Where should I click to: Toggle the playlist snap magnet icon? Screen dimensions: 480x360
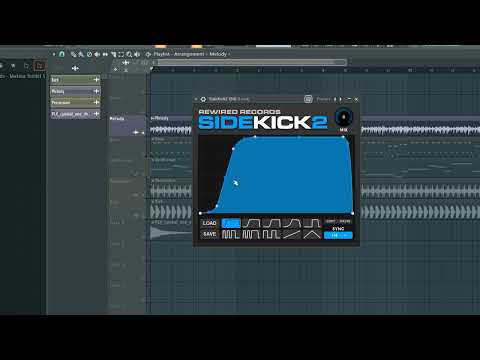point(62,54)
